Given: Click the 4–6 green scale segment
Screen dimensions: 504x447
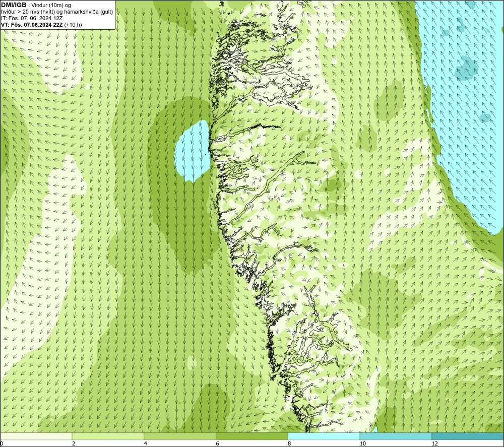Looking at the screenshot, I should click(180, 436).
